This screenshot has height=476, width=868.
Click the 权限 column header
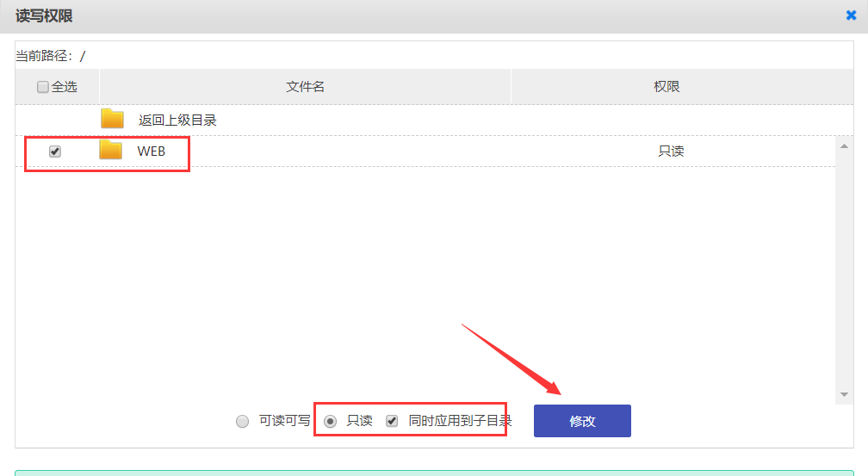click(666, 87)
